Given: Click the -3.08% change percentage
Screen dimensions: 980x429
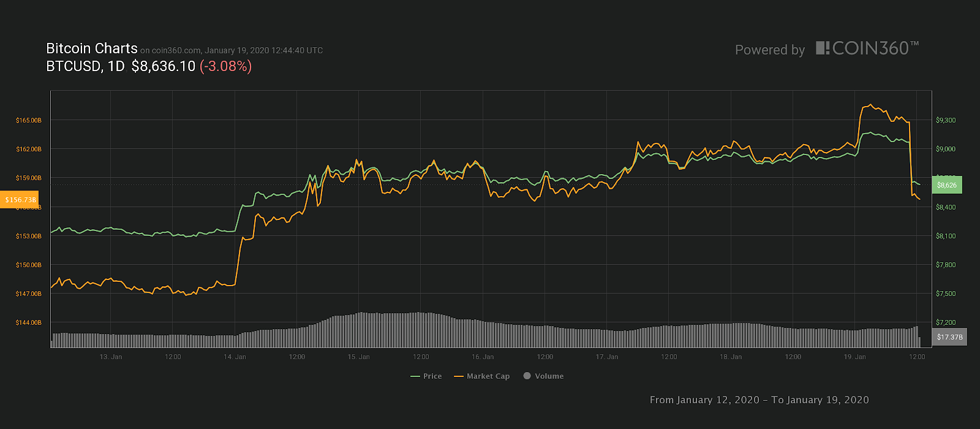Looking at the screenshot, I should pos(225,66).
